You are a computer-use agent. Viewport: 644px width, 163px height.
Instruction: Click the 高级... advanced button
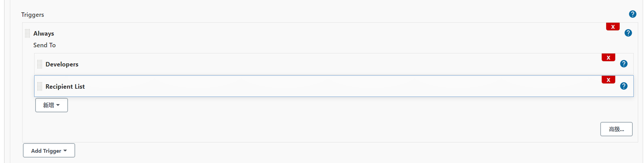(616, 129)
